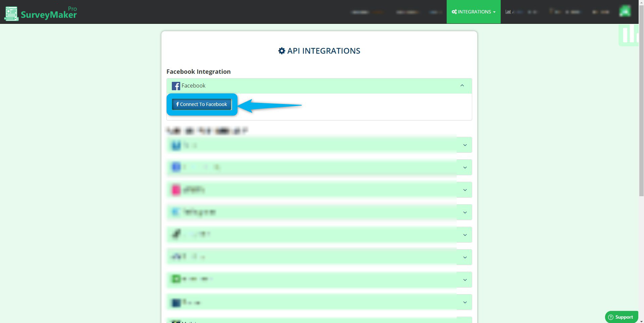The width and height of the screenshot is (644, 323).
Task: Click the pink integration service icon
Action: click(176, 190)
